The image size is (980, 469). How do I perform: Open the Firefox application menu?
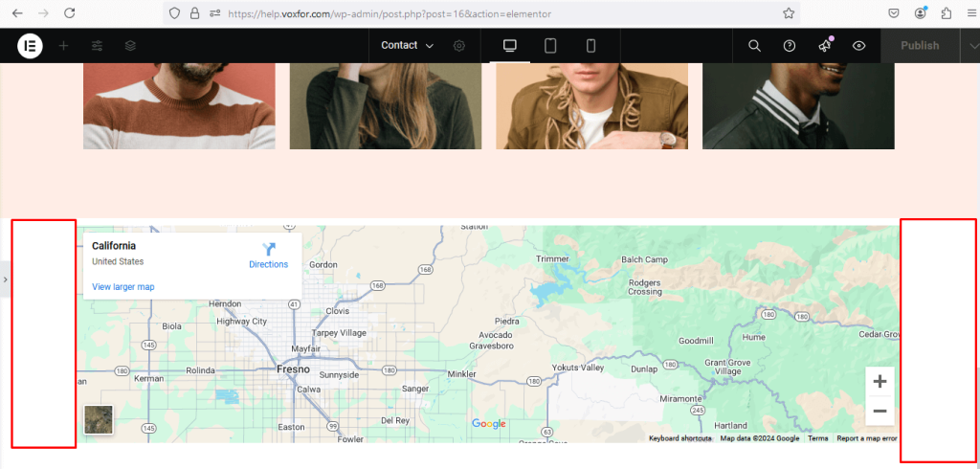(972, 13)
